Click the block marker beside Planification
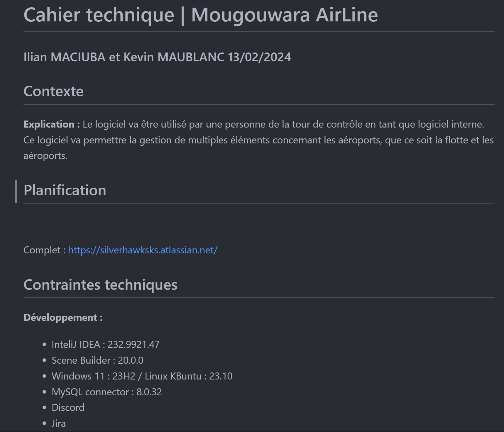 (x=16, y=191)
